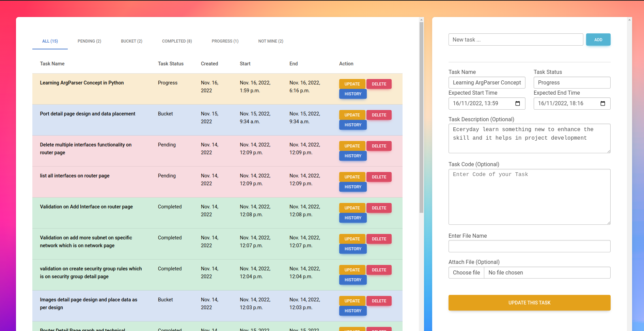Update Images detail page design task

[352, 301]
